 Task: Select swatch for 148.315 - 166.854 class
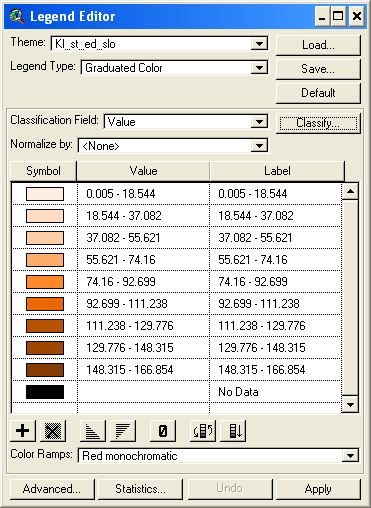(x=45, y=370)
